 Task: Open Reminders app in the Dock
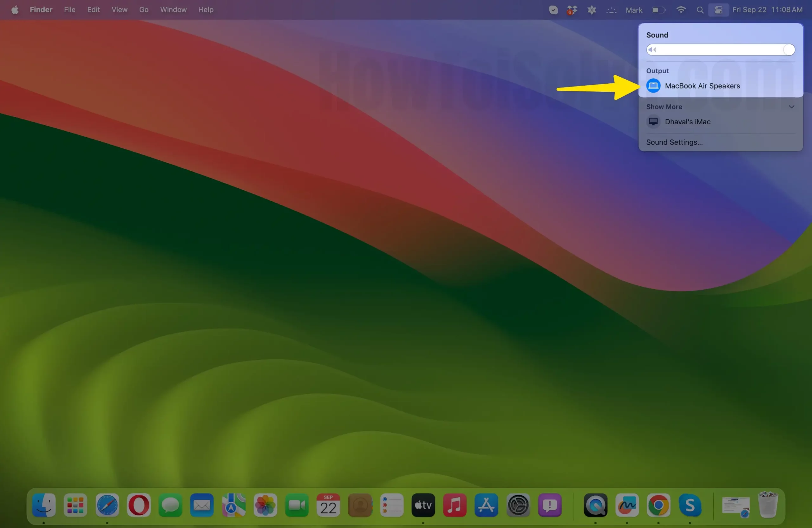pyautogui.click(x=391, y=505)
